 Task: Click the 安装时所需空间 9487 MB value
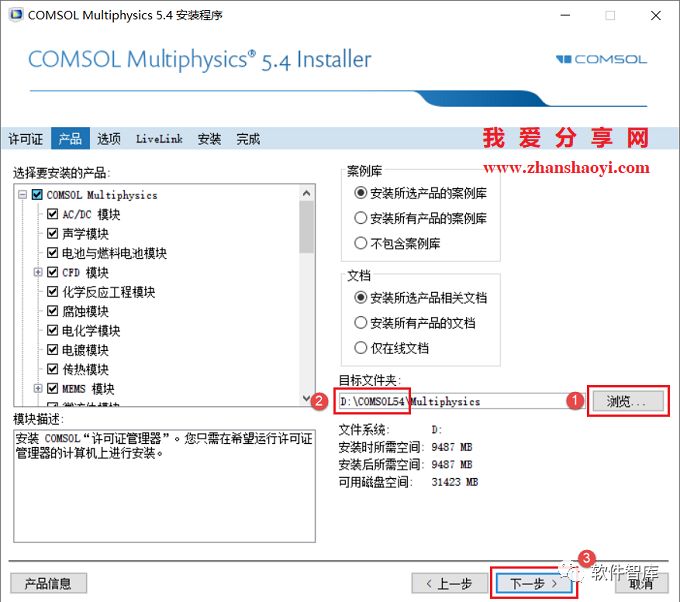pos(452,447)
